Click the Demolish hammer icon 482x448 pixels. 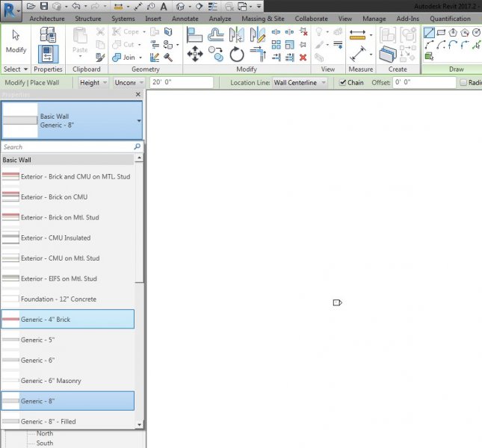pyautogui.click(x=168, y=57)
